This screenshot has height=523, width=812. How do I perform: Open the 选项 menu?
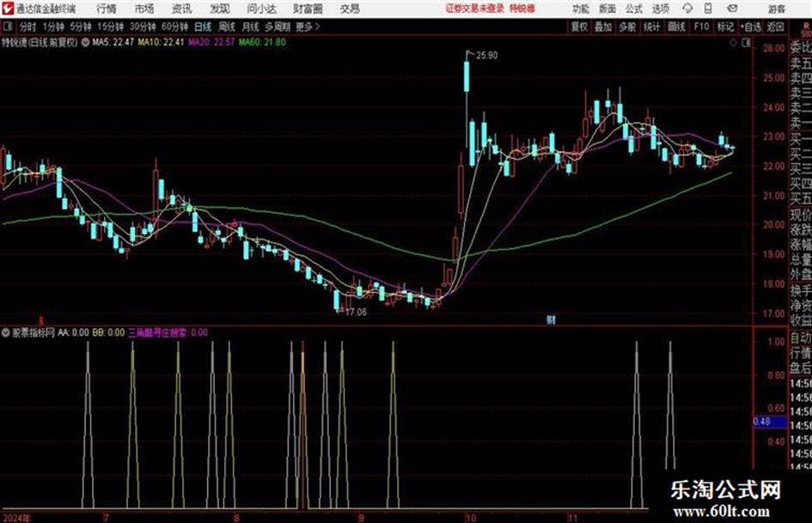click(661, 9)
